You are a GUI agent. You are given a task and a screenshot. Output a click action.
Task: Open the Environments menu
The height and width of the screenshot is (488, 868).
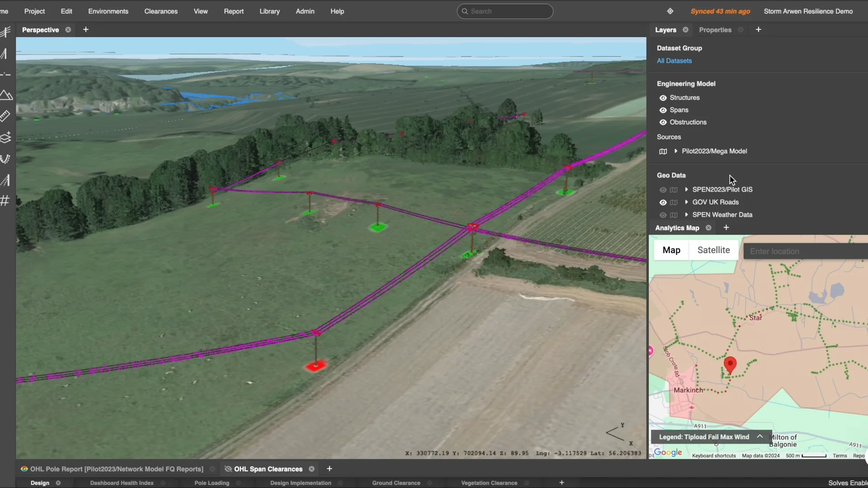click(x=108, y=11)
